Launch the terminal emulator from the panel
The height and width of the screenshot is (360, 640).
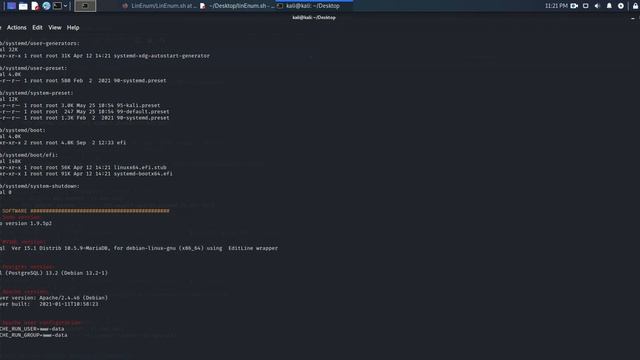click(58, 6)
